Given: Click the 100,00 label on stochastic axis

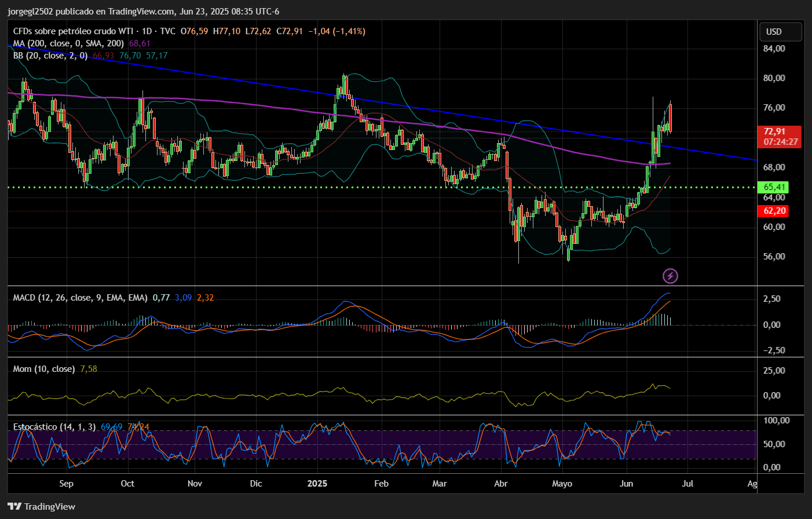Looking at the screenshot, I should (x=776, y=421).
